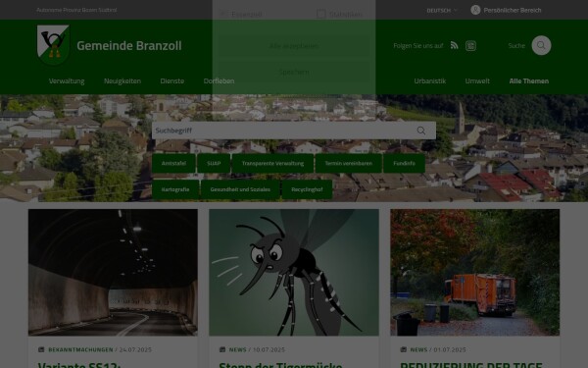Open the Variante SS12 article headline
This screenshot has width=588, height=368.
(79, 365)
